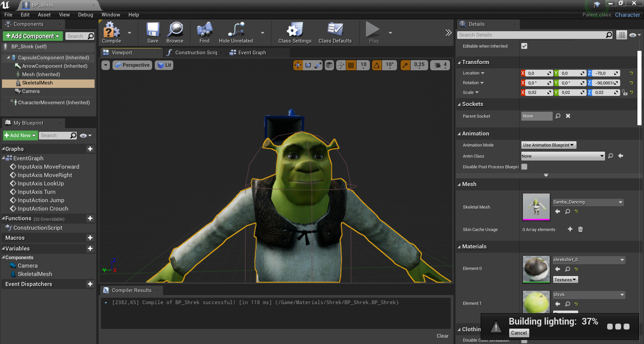Viewport: 644px width, 344px height.
Task: Select the translate gizmo tool in viewport
Action: tap(298, 65)
